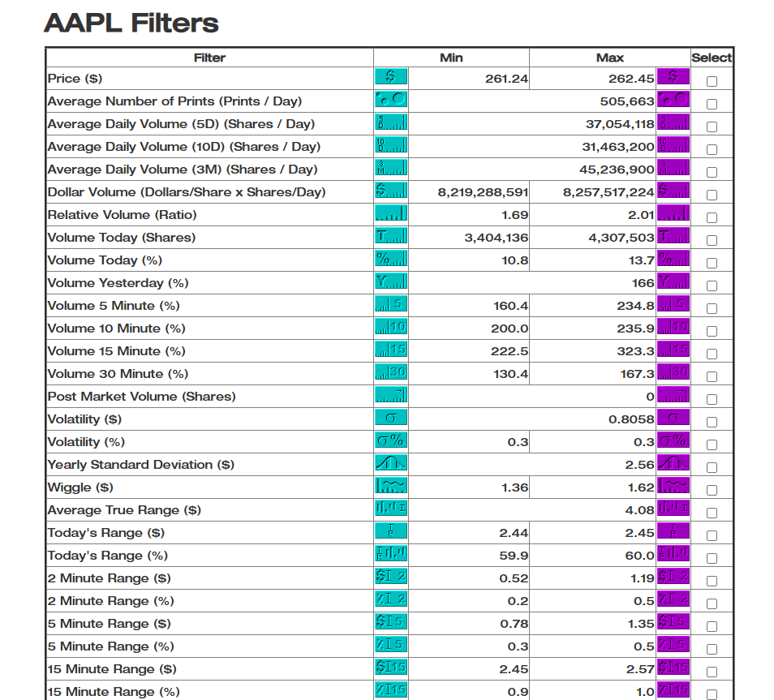Image resolution: width=774 pixels, height=700 pixels.
Task: Click the Dollar Volume chart icon
Action: [x=390, y=191]
